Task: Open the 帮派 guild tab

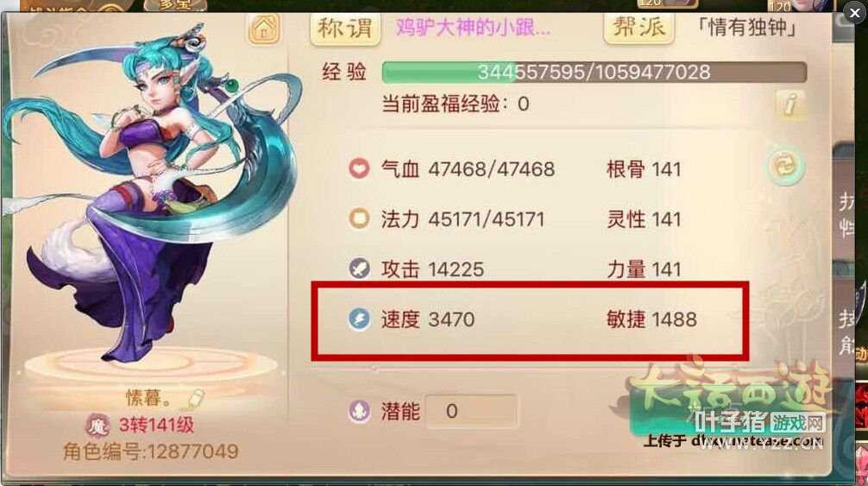Action: (x=638, y=27)
